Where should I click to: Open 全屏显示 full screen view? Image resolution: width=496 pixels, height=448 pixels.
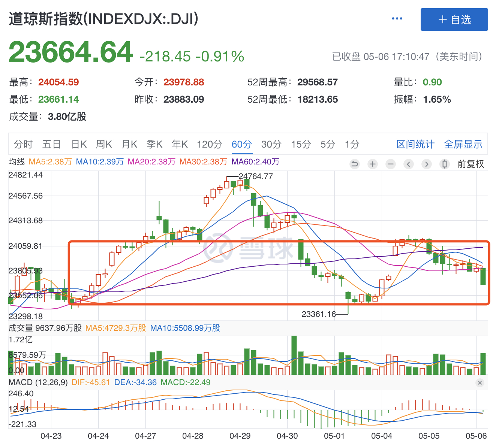pos(463,144)
